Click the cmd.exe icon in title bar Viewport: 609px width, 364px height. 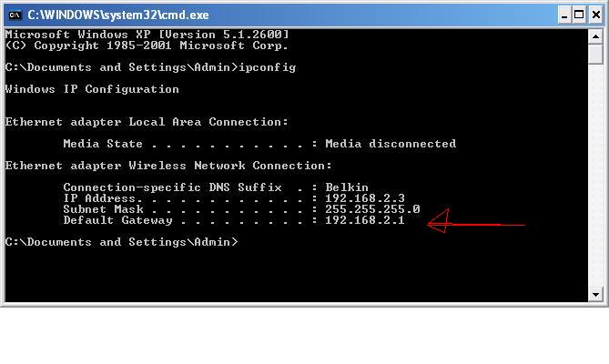15,15
